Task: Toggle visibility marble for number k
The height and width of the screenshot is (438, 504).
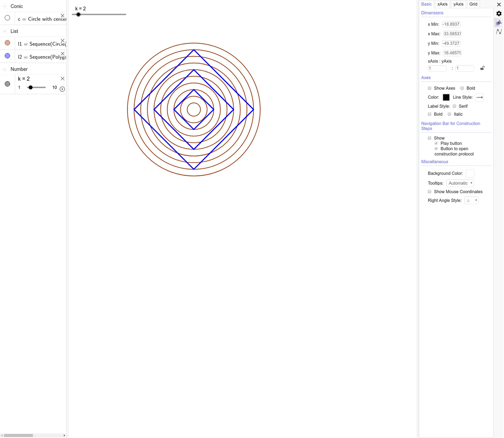Action: coord(8,84)
